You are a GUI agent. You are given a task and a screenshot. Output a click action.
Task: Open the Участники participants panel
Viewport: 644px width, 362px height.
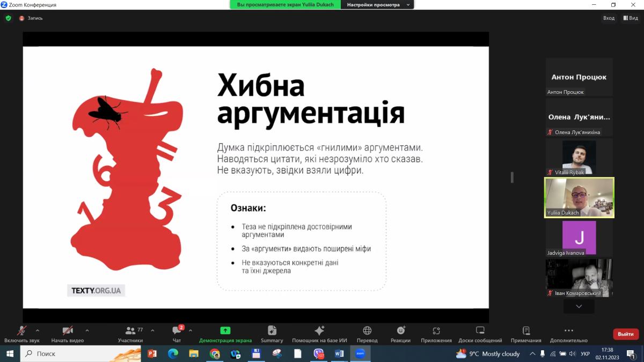(130, 334)
